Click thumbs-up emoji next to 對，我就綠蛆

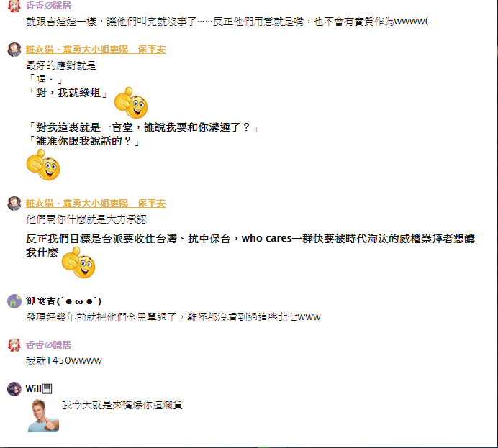point(131,103)
